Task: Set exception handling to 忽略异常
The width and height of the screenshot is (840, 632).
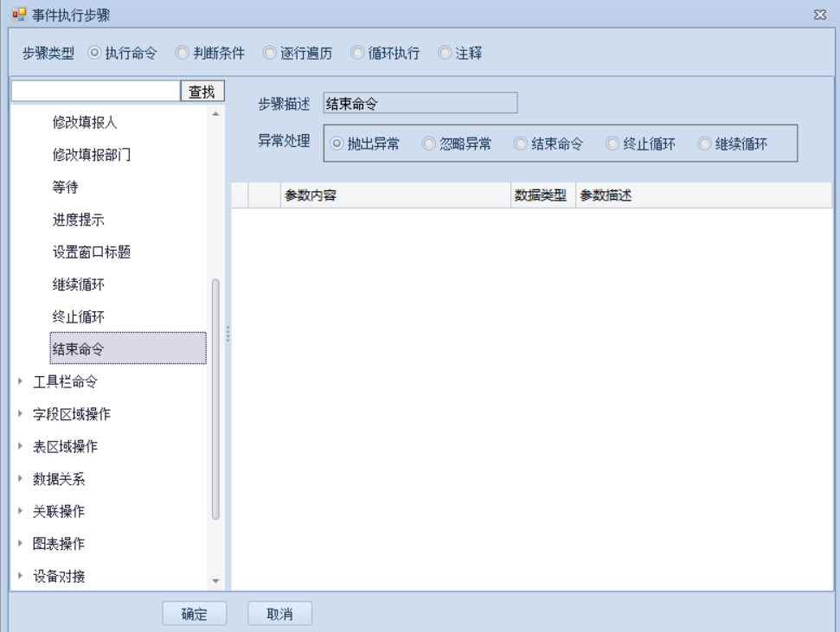Action: point(429,144)
